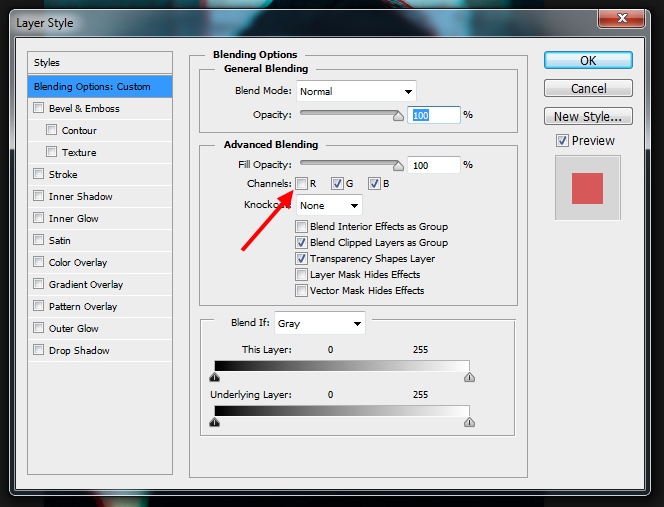
Task: Open the Blend Mode dropdown
Action: pos(356,91)
